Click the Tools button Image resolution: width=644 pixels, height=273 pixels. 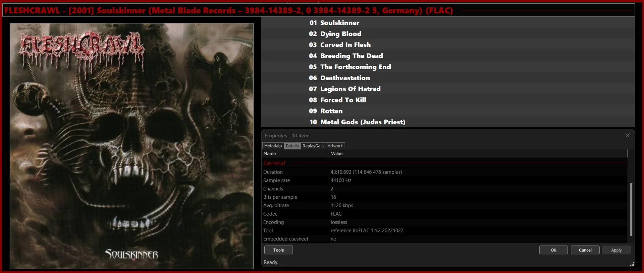point(278,250)
